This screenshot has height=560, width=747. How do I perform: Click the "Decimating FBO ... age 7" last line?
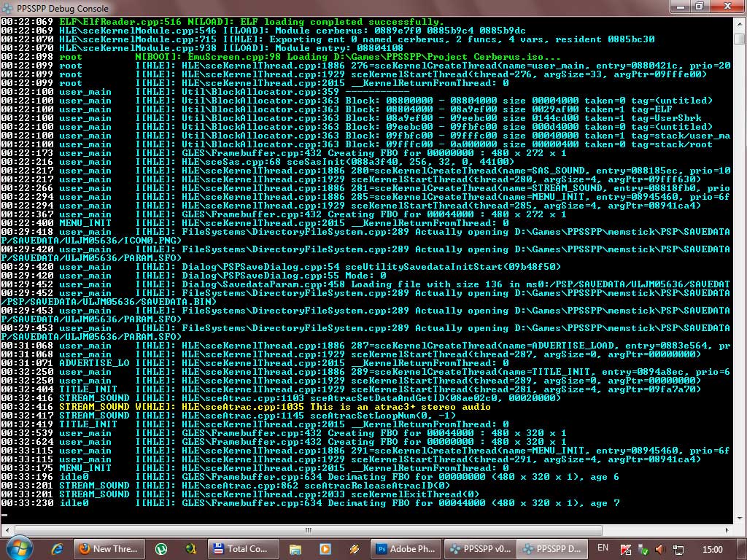pos(309,503)
